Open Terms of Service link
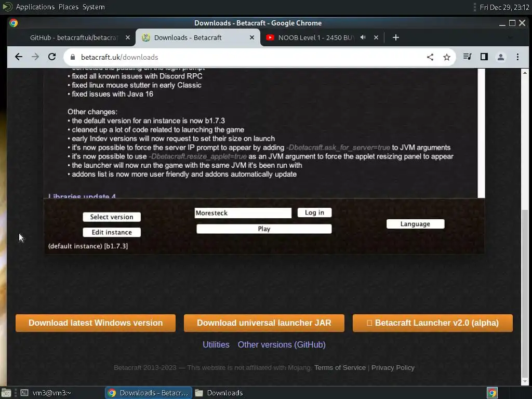The image size is (532, 399). pos(340,367)
